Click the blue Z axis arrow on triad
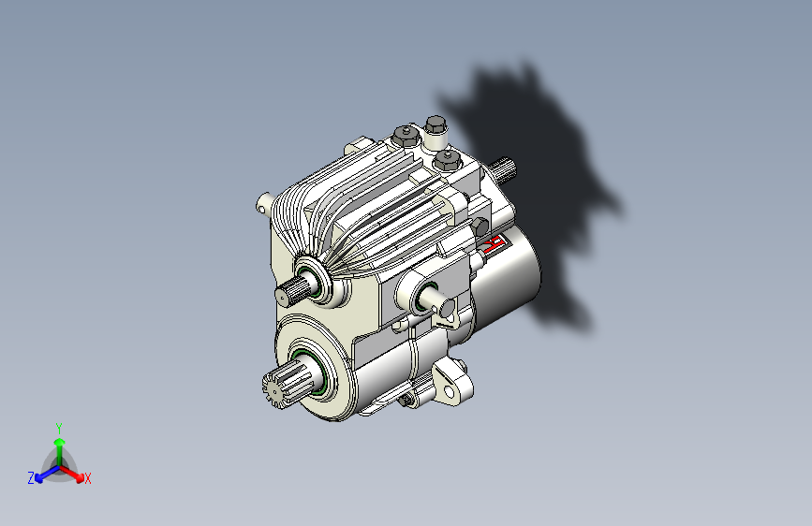The image size is (812, 526). coord(48,474)
